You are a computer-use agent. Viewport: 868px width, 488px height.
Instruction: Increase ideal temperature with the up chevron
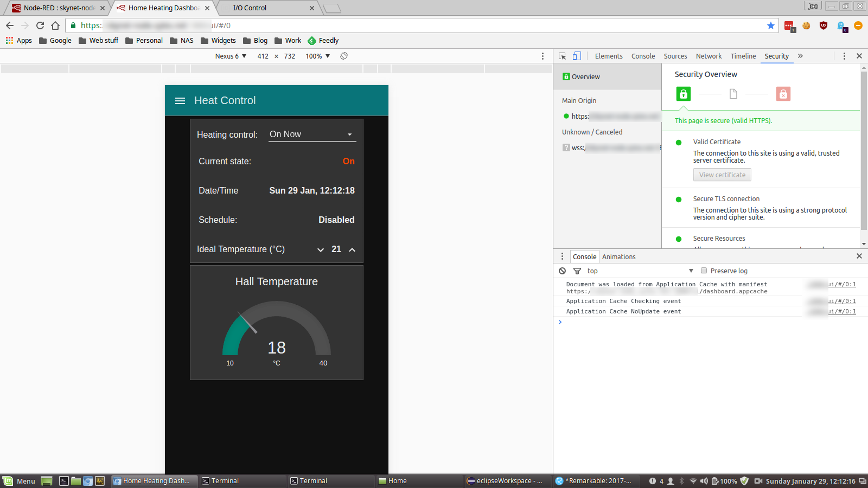pyautogui.click(x=352, y=249)
